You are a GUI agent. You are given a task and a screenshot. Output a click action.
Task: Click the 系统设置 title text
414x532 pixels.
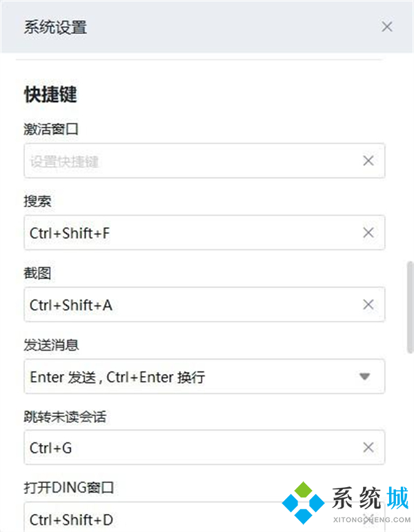coord(55,28)
